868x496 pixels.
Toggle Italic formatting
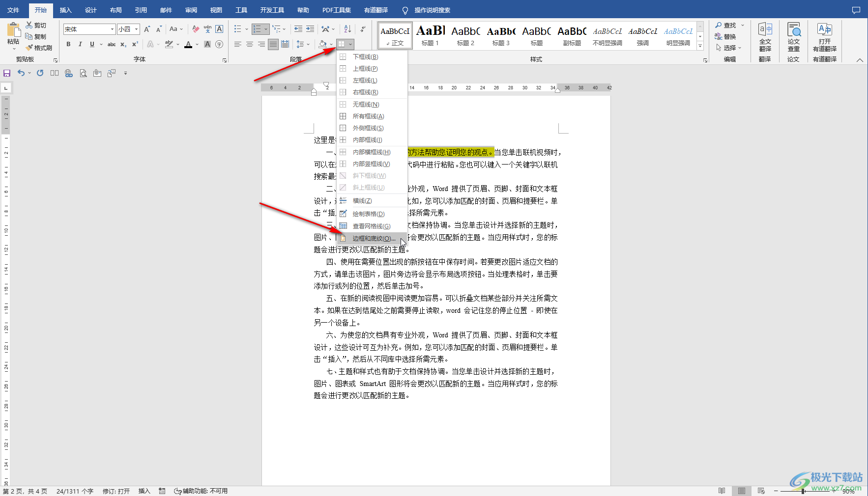(x=80, y=44)
